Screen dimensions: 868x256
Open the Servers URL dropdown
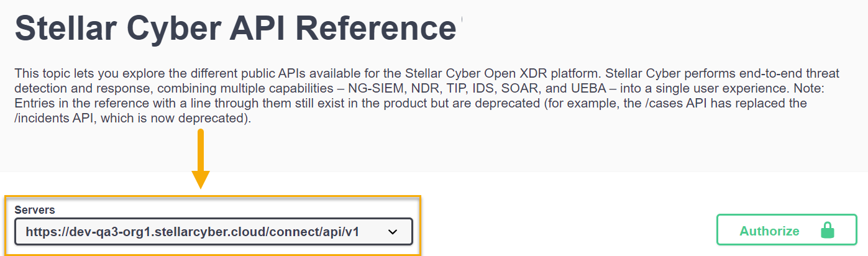pos(213,232)
